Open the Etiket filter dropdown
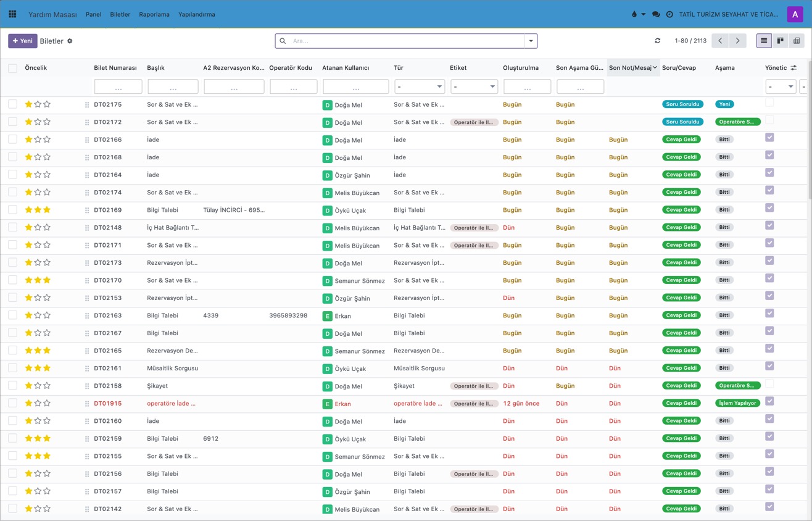The image size is (812, 521). 474,87
